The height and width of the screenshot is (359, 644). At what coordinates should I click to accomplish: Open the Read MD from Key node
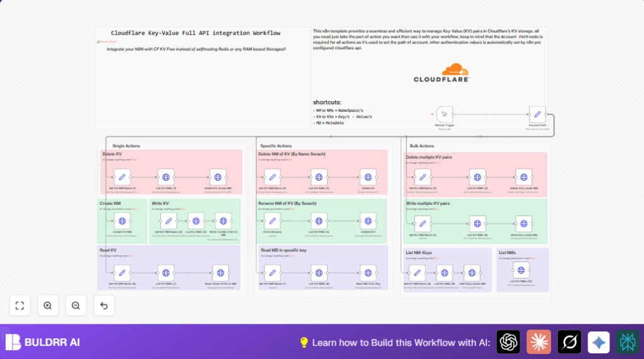368,273
